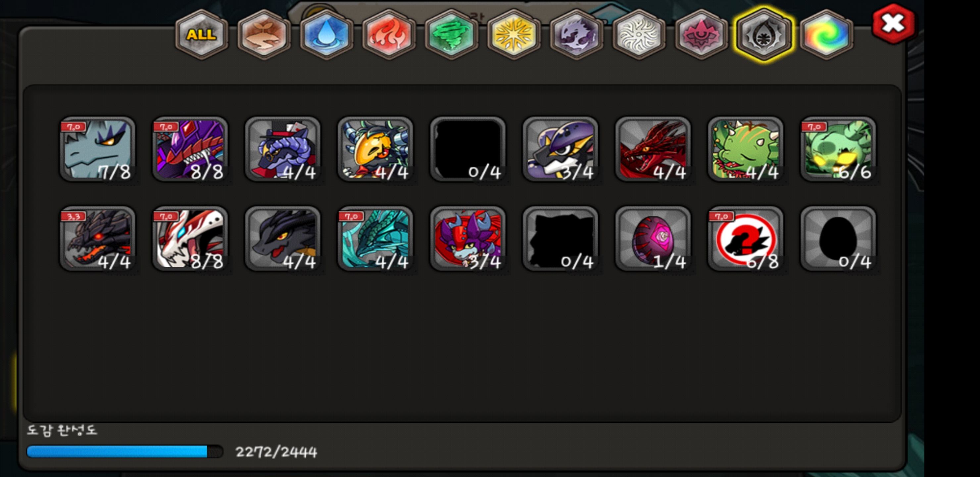The width and height of the screenshot is (980, 477).
Task: Open the green skull dragon card 6/6
Action: [x=838, y=149]
